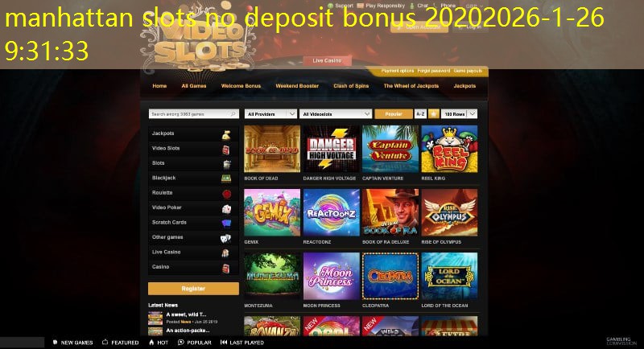Click the Scratch Cards blue icon
Viewport: 644px width, 349px height.
coord(226,224)
